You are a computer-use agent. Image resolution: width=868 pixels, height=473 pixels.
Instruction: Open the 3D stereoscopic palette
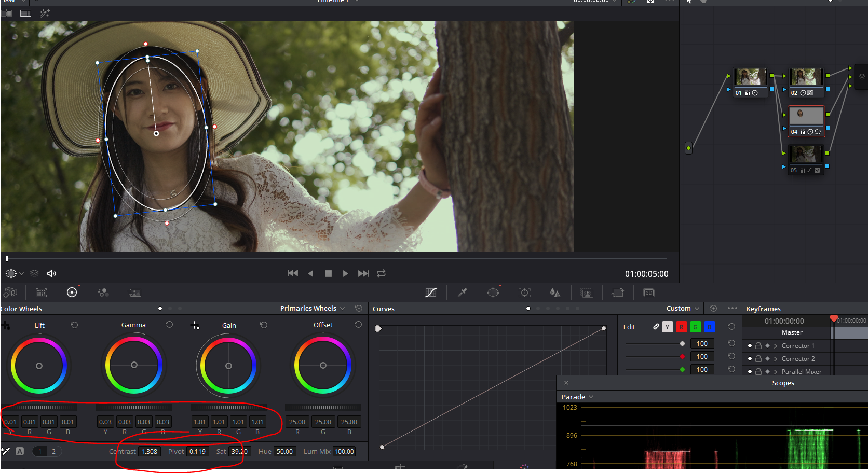click(649, 293)
